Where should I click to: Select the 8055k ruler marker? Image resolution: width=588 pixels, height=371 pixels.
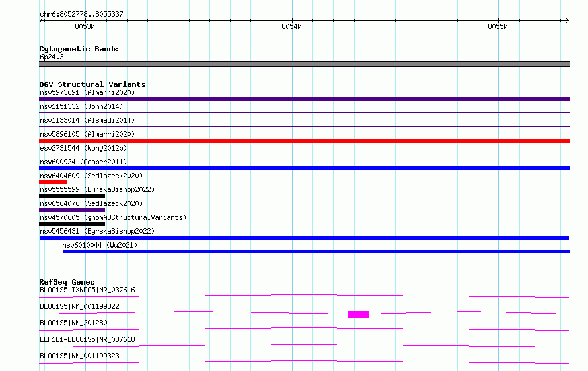click(x=497, y=26)
